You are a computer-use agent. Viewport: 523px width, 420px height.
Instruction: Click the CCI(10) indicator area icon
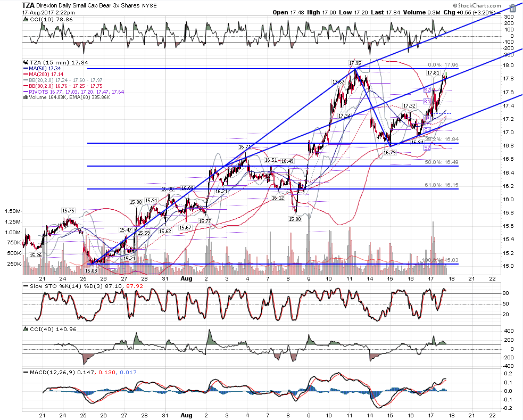pos(26,19)
